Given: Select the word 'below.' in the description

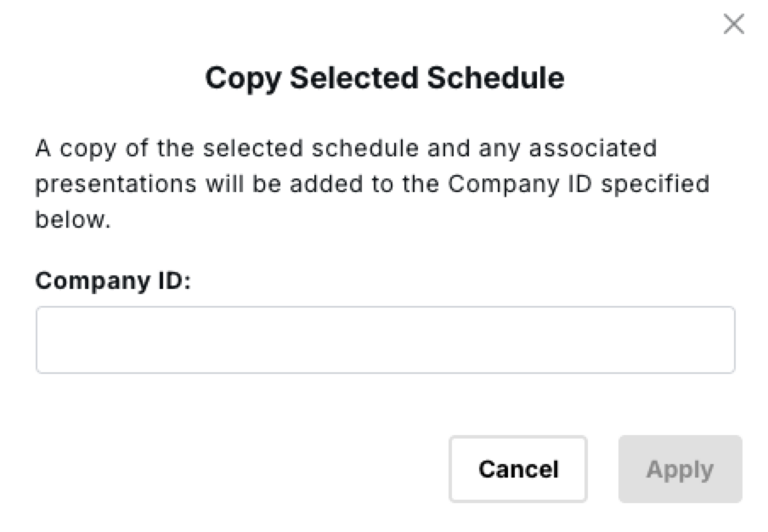Looking at the screenshot, I should coord(72,219).
